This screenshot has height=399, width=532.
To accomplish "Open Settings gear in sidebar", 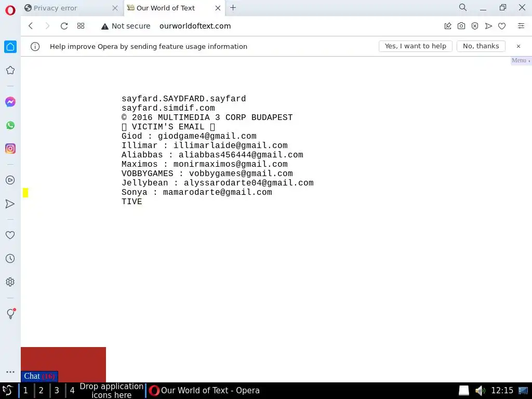I will (x=10, y=282).
